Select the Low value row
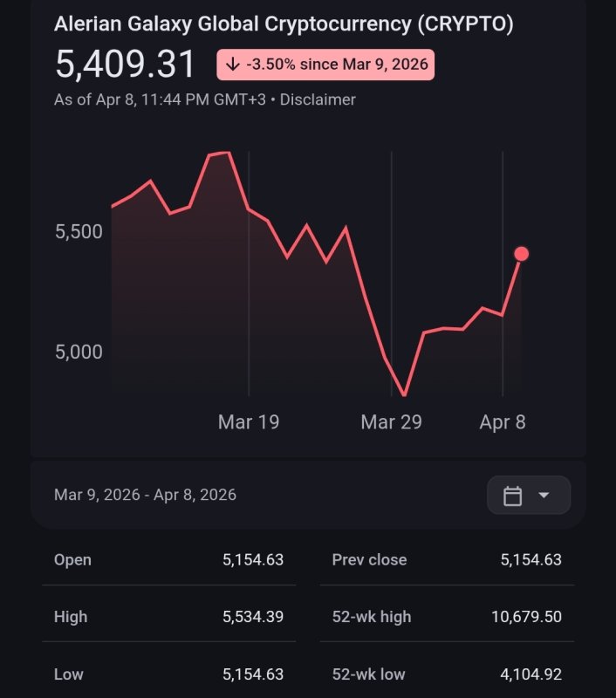Image resolution: width=616 pixels, height=698 pixels. coord(168,674)
